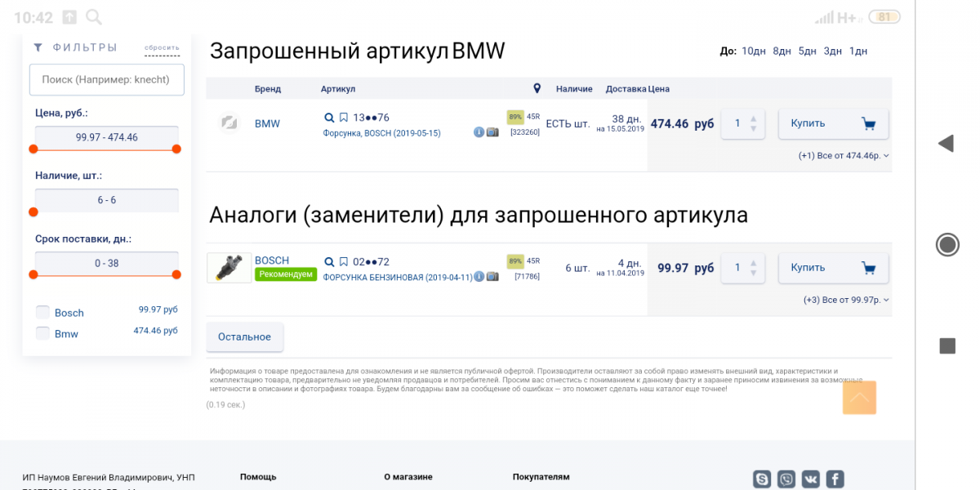Grab left handle of price range slider
Viewport: 980px width, 490px height.
[x=33, y=149]
